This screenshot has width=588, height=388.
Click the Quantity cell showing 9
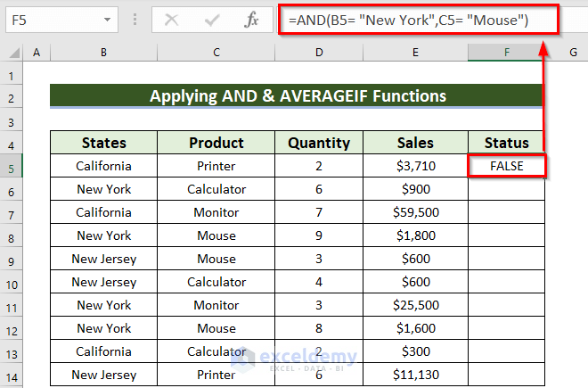pos(319,235)
